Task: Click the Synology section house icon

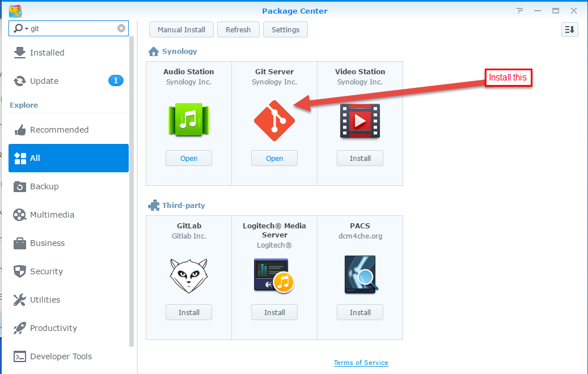Action: (x=153, y=52)
